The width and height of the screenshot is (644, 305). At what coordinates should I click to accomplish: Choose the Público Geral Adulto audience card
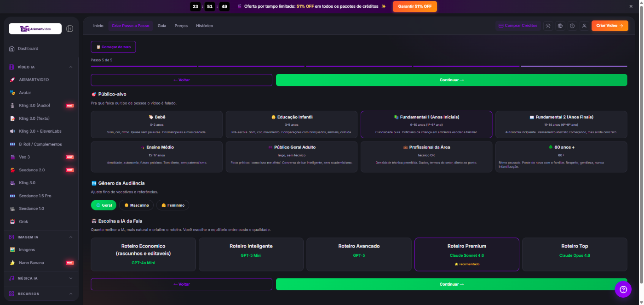[292, 157]
